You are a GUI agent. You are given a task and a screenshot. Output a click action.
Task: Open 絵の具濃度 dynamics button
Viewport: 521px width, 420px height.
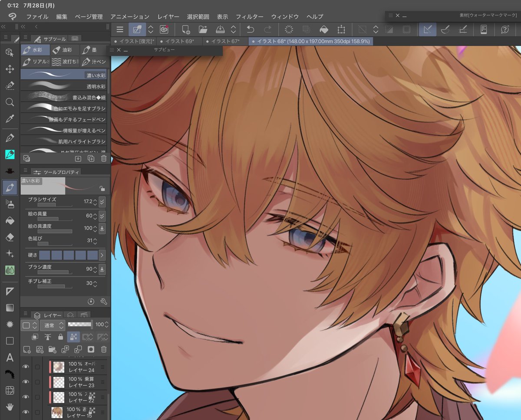pos(102,228)
